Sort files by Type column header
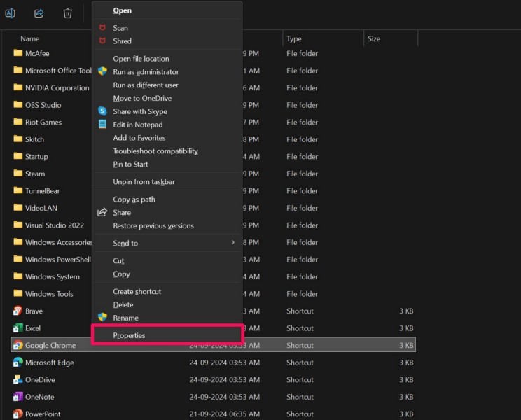The height and width of the screenshot is (420, 521). click(x=294, y=39)
